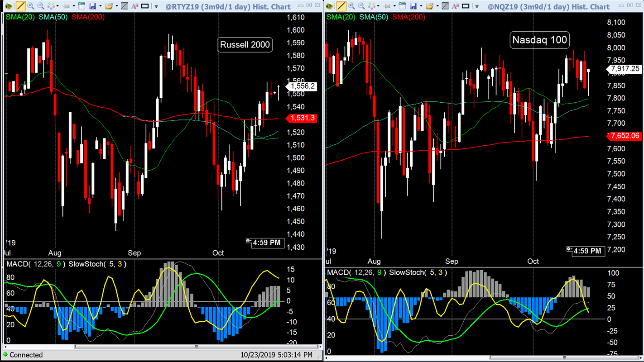The image size is (644, 362).
Task: Click zoom out magnifier in NQZ19 chart toolbar
Action: (x=361, y=6)
